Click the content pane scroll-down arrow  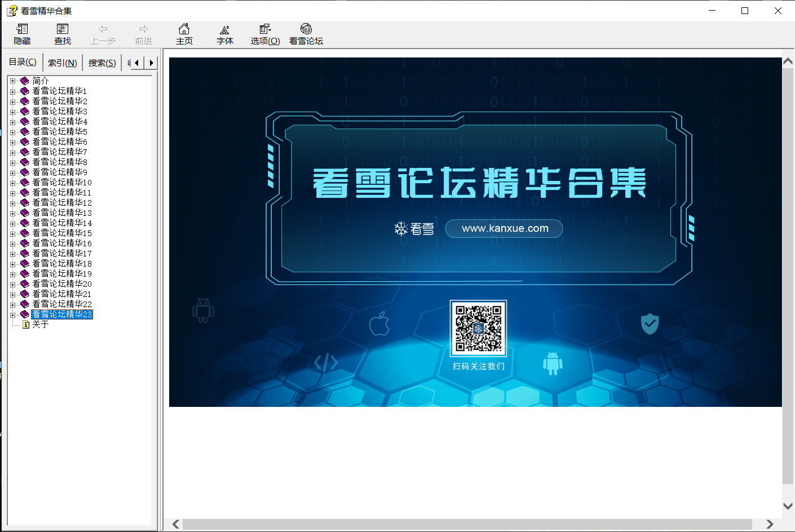pyautogui.click(x=788, y=506)
